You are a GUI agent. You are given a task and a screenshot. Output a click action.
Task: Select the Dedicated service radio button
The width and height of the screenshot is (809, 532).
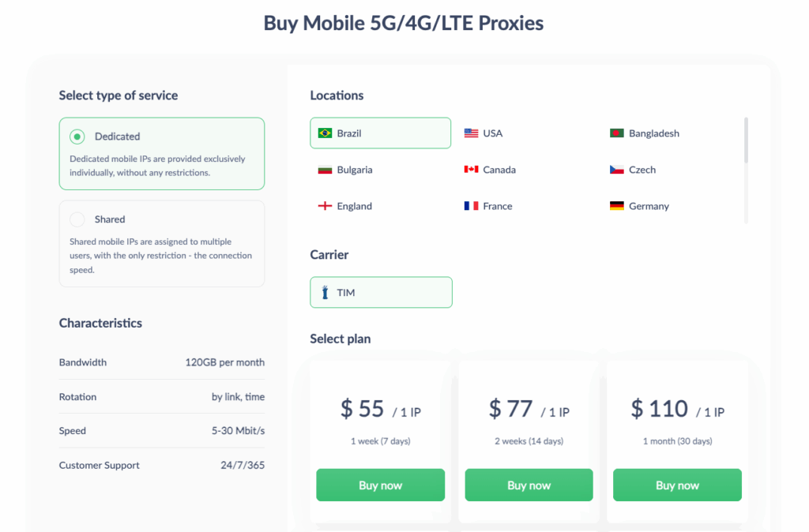click(x=77, y=137)
